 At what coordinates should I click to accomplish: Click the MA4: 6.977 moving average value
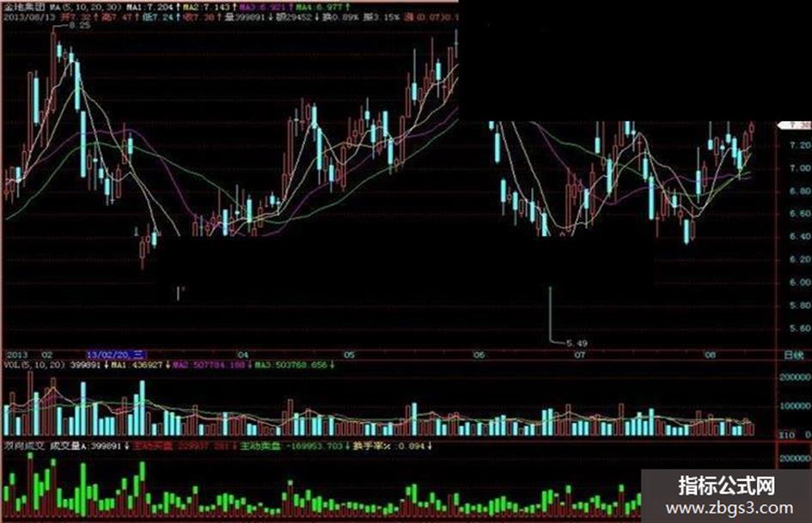319,7
